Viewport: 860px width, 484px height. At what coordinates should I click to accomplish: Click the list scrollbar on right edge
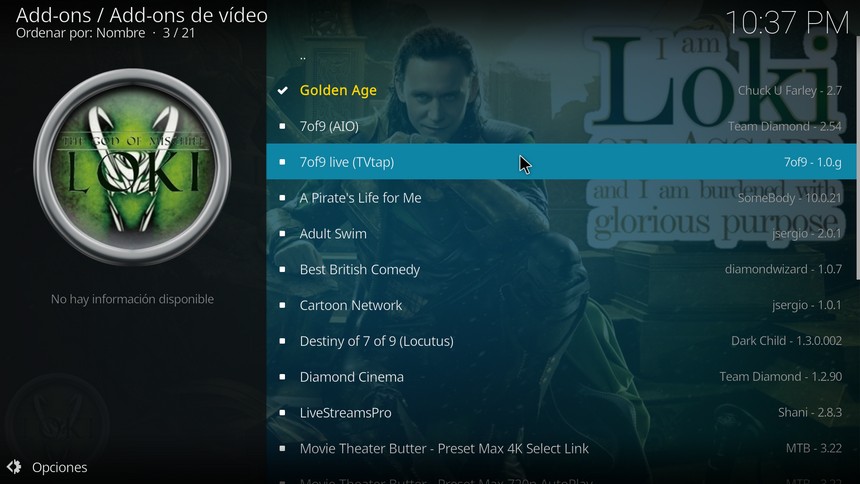(858, 159)
